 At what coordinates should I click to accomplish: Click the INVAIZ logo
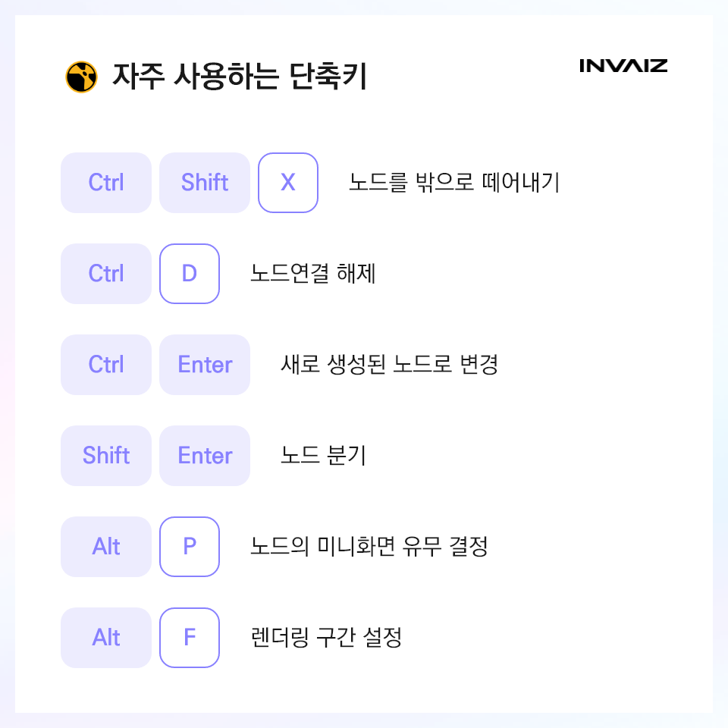pyautogui.click(x=623, y=66)
